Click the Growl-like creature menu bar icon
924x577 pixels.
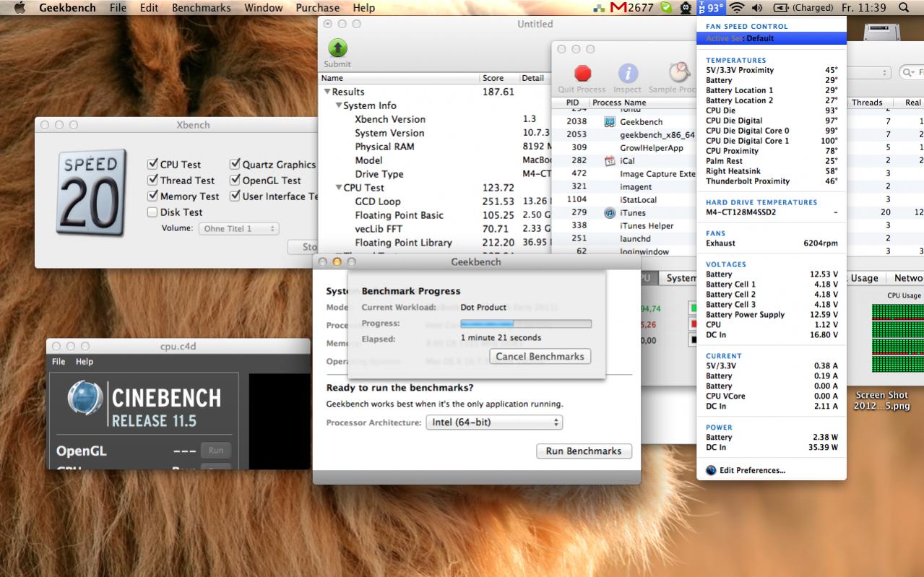tap(685, 8)
